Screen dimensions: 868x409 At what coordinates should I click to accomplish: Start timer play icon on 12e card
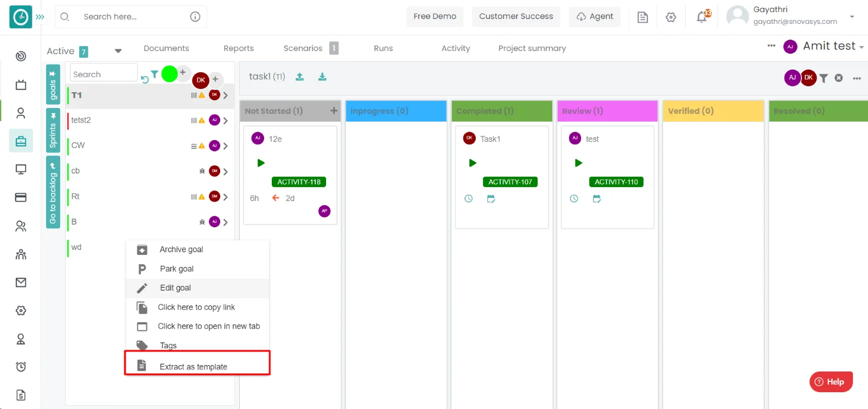(x=261, y=163)
